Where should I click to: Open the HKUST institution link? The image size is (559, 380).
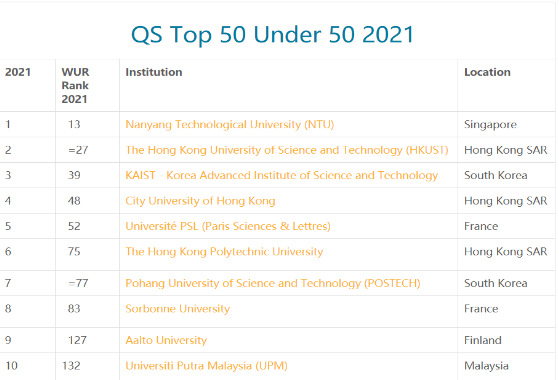click(287, 150)
